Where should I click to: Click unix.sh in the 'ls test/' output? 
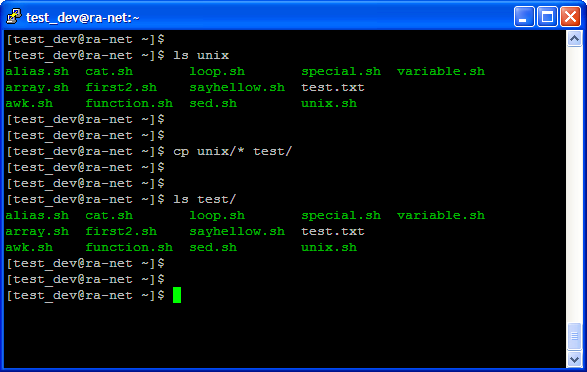click(x=329, y=247)
